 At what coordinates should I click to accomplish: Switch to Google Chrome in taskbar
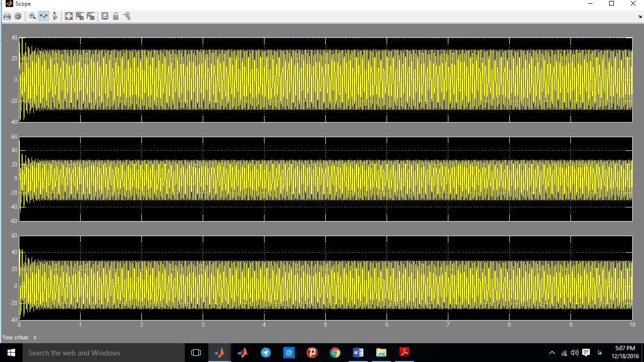(335, 353)
